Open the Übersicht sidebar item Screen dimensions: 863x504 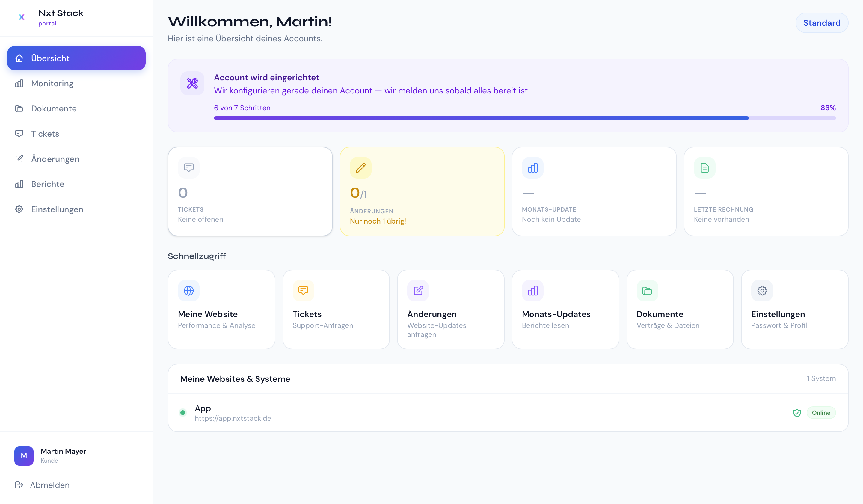point(76,58)
